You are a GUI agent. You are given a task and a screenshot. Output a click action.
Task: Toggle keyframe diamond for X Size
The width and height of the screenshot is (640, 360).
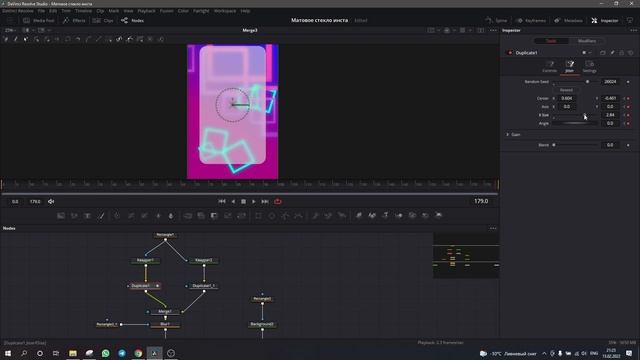point(628,115)
